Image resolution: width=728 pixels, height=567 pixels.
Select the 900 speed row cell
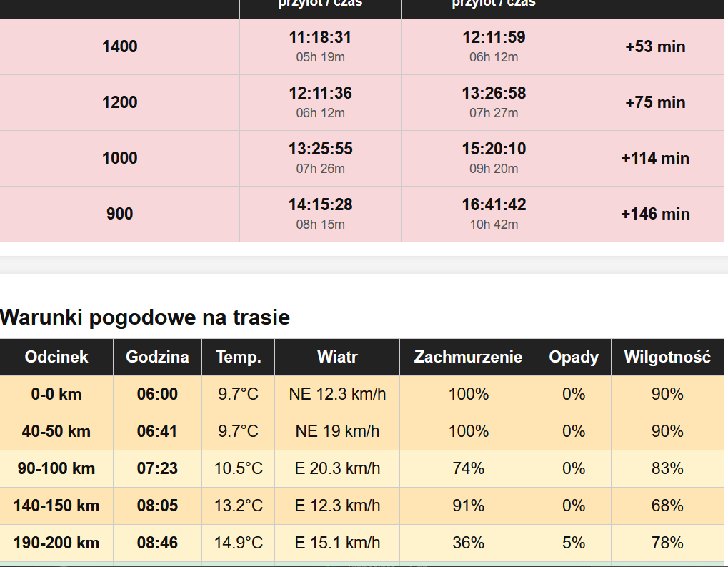[120, 214]
